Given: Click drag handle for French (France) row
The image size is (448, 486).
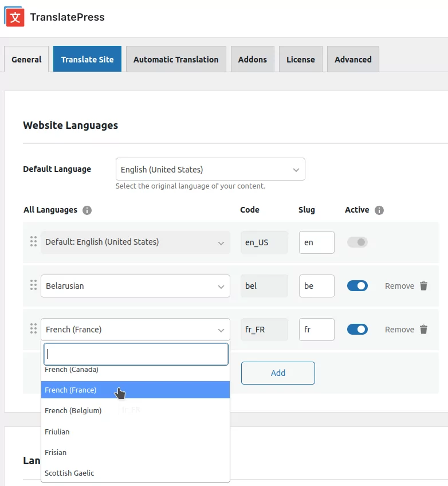Looking at the screenshot, I should 33,329.
